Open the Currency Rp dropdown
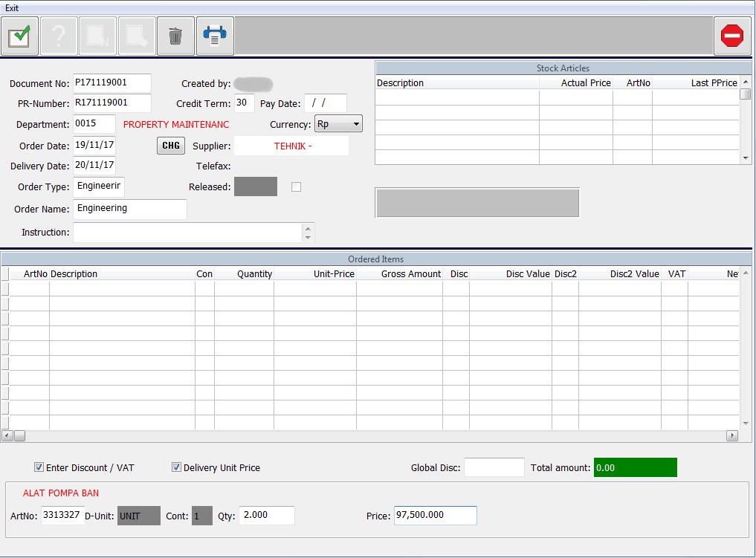 point(338,124)
